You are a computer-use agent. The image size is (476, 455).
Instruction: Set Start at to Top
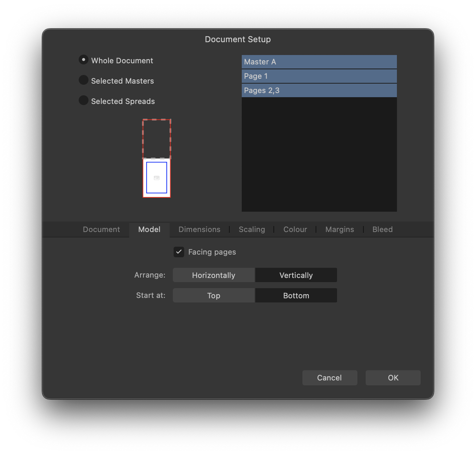tap(214, 295)
